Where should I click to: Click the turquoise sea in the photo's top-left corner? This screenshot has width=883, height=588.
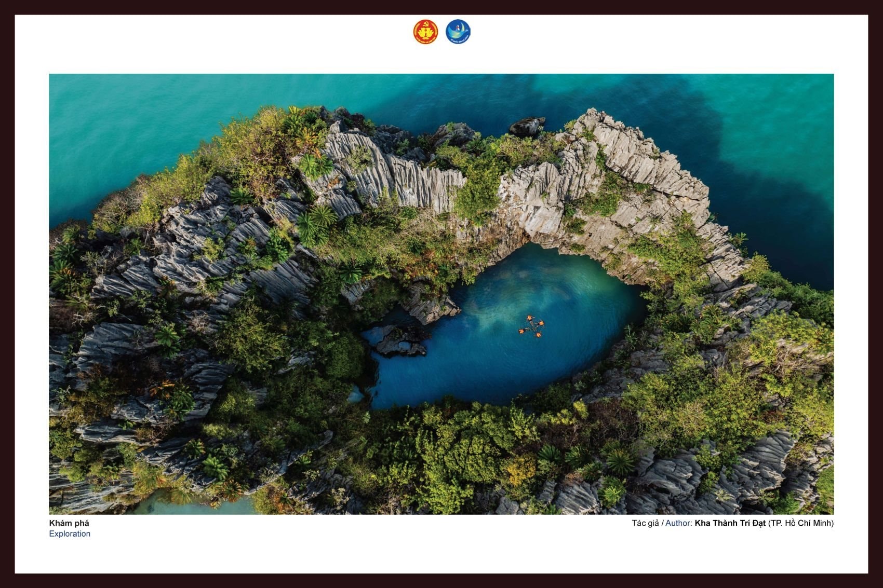pyautogui.click(x=104, y=114)
